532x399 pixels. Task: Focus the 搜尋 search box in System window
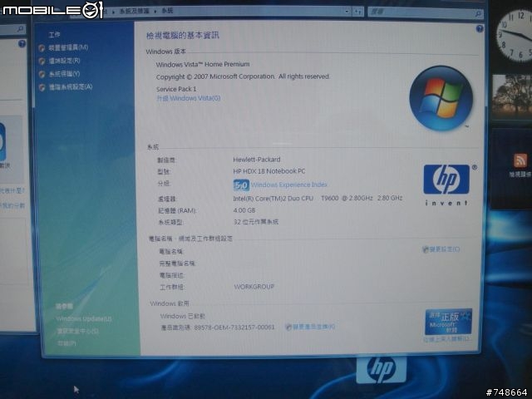(426, 12)
